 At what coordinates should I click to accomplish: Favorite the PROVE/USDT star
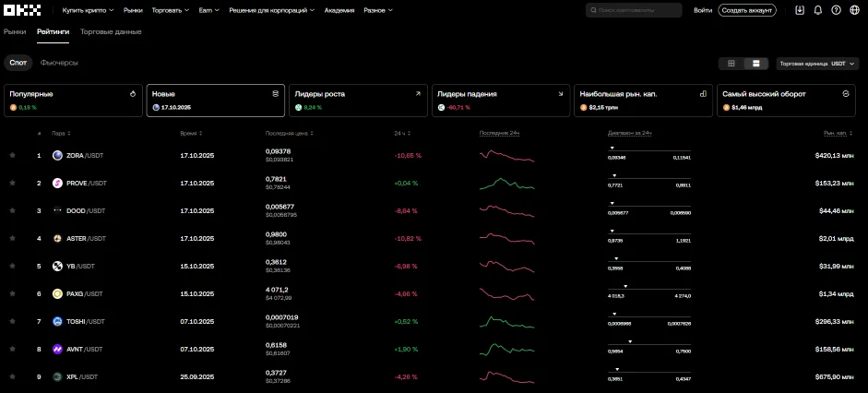12,184
